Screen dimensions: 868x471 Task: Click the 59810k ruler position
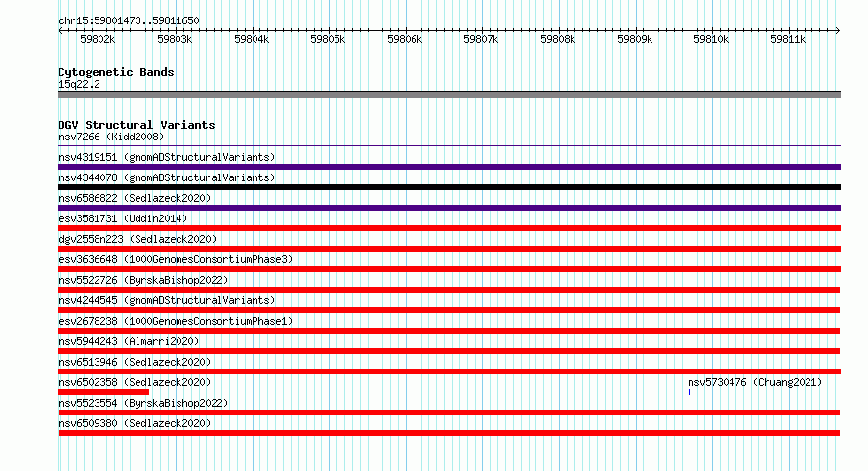pyautogui.click(x=711, y=39)
